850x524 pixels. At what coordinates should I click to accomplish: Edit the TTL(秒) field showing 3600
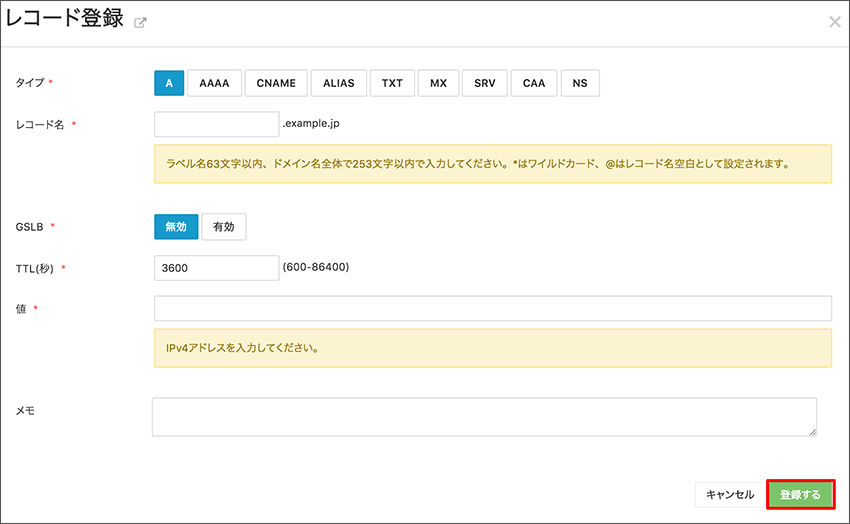point(217,268)
